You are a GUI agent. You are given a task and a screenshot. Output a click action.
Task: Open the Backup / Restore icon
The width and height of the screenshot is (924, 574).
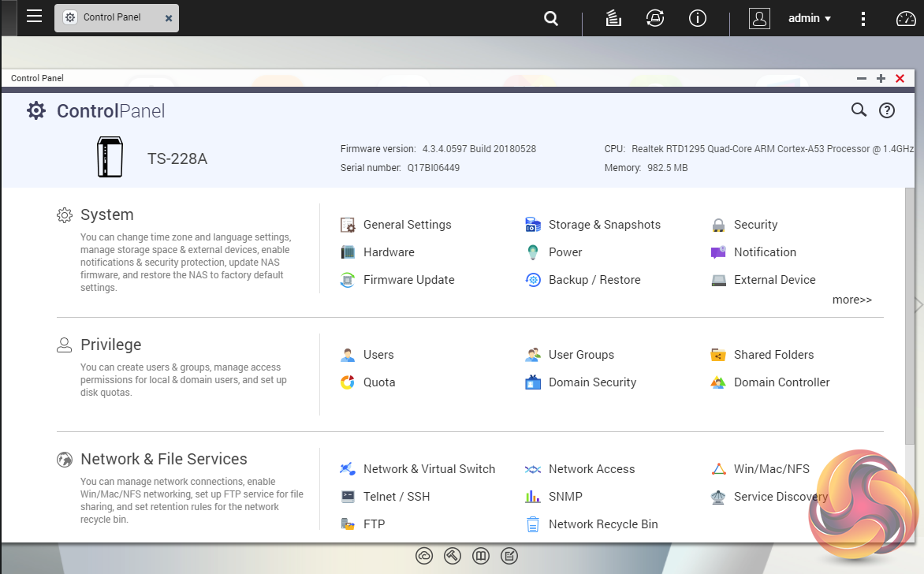(x=533, y=280)
